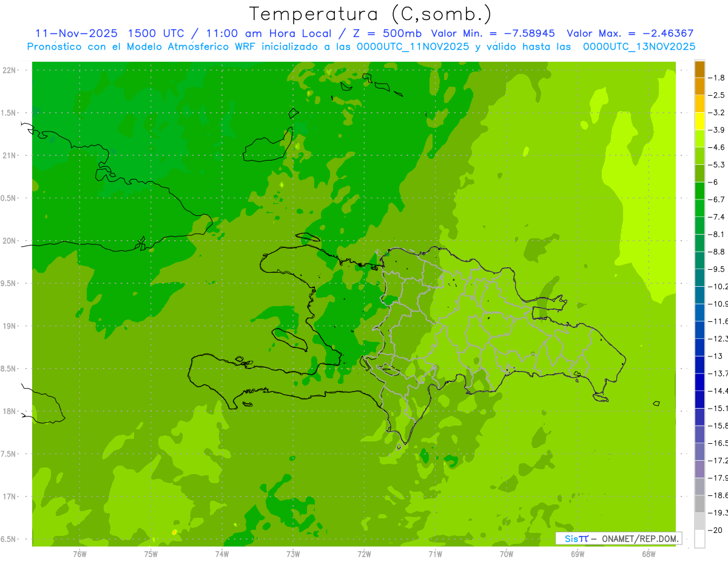Image resolution: width=728 pixels, height=562 pixels.
Task: Click the "-3.2" colorbar label
Action: pos(718,113)
